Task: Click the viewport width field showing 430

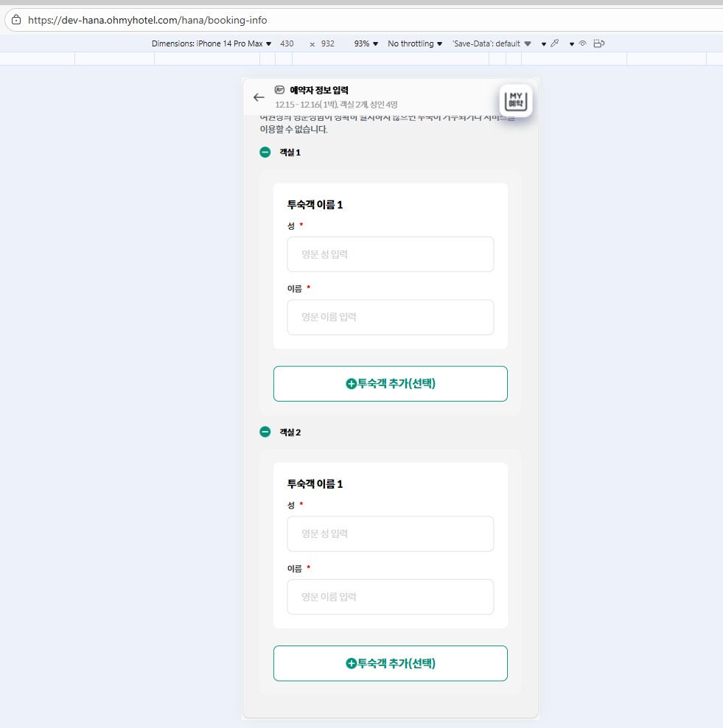Action: click(287, 43)
